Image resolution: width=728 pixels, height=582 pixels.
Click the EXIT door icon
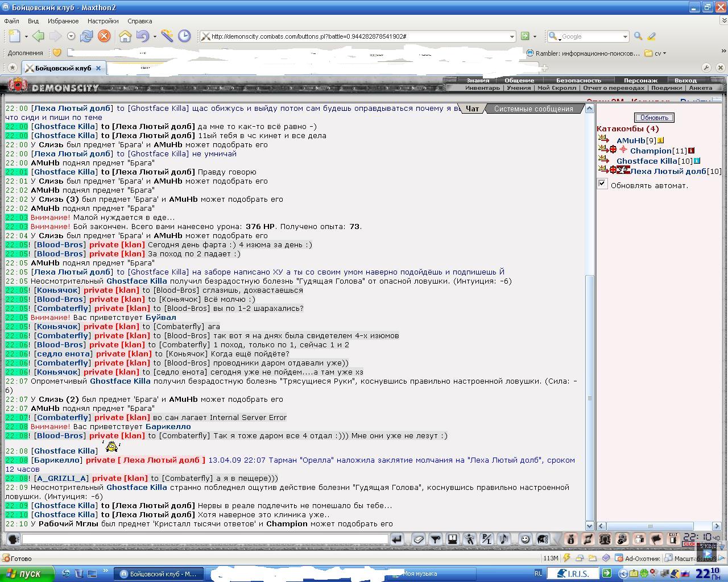point(673,539)
